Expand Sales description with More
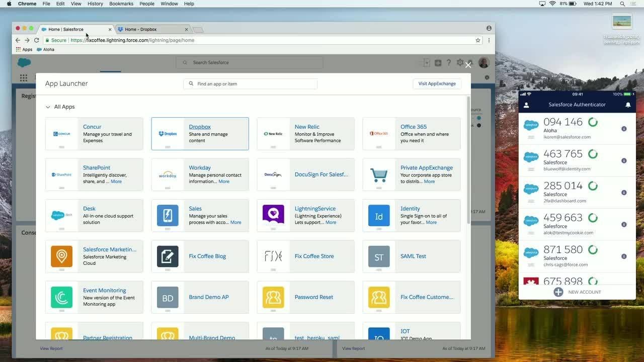644x362 pixels. [235, 222]
